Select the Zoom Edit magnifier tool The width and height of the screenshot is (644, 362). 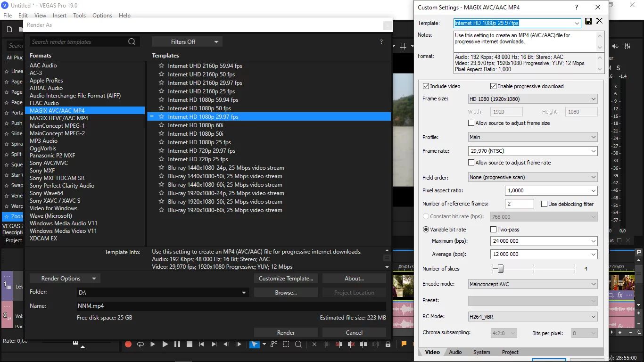[298, 345]
